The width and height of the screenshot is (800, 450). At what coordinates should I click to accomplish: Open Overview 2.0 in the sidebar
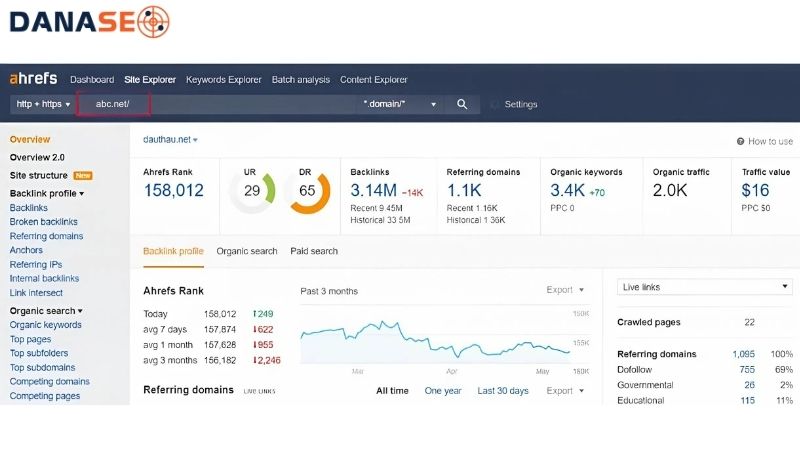tap(37, 157)
